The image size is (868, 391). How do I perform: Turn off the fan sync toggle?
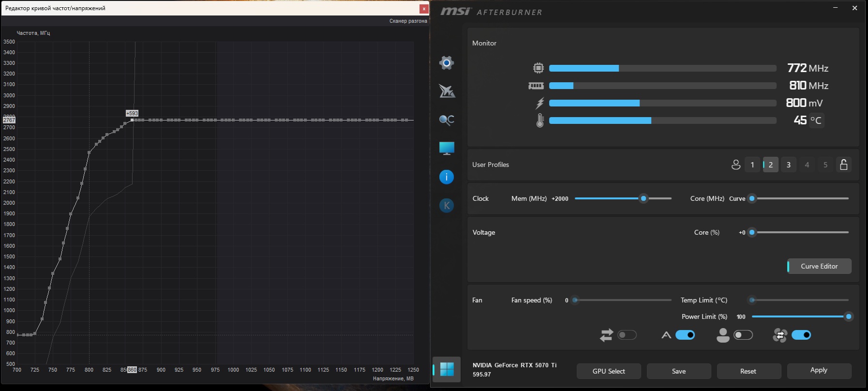801,335
